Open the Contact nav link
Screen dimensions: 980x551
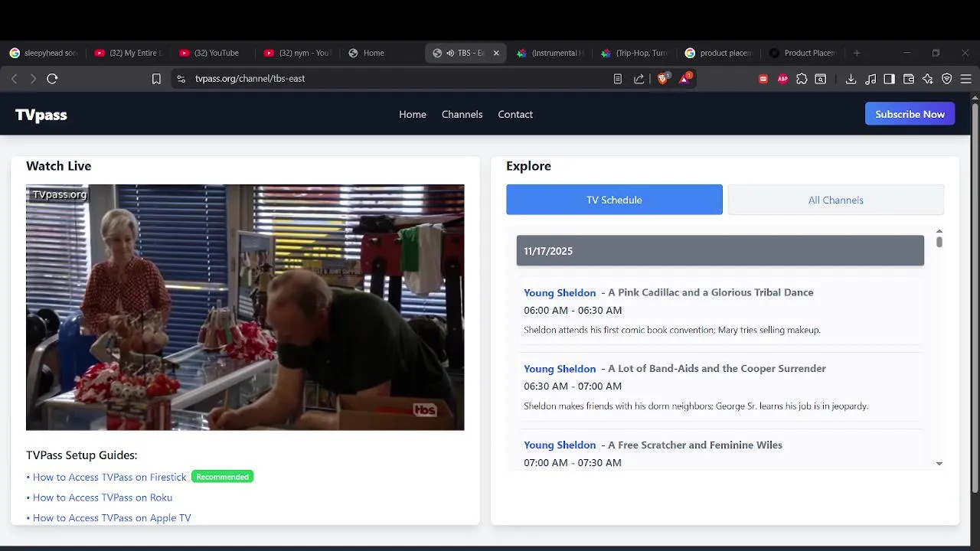tap(515, 114)
